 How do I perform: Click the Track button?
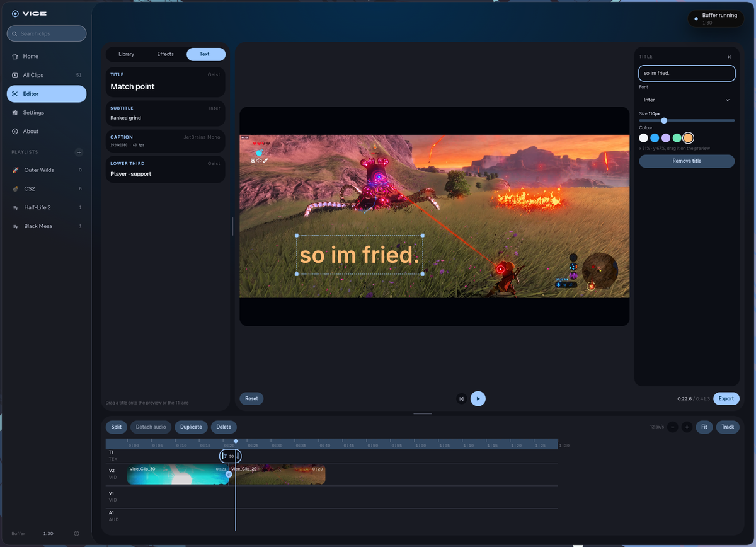pyautogui.click(x=728, y=427)
